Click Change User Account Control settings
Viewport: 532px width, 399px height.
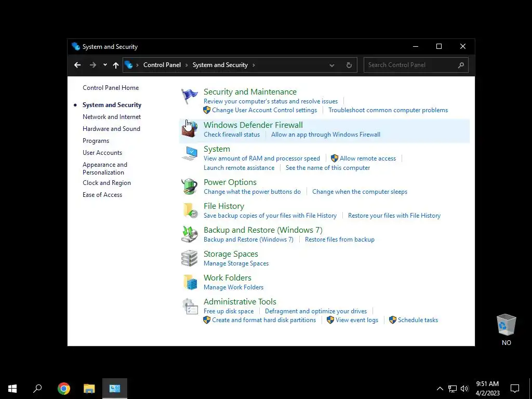[x=264, y=110]
